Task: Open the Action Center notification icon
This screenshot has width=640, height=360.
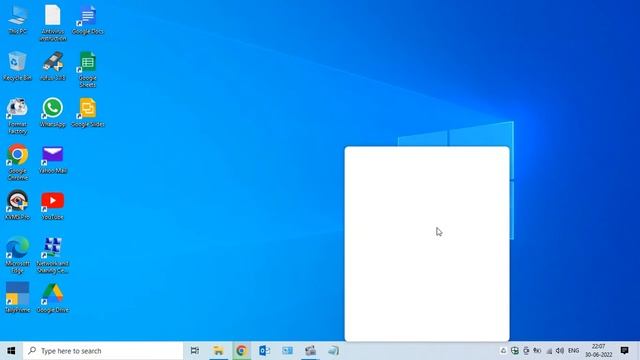Action: coord(624,351)
